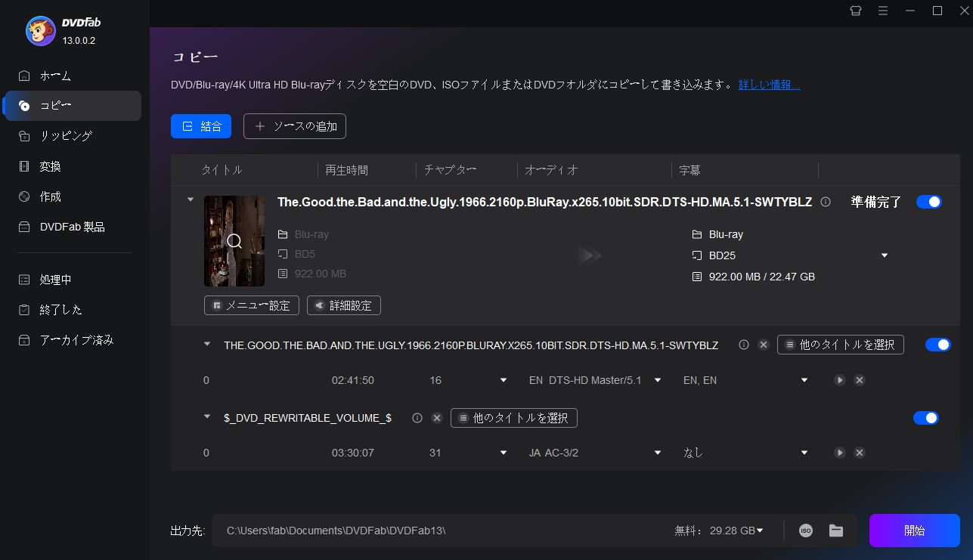Remove THE.GOOD.THE.BAD title using its X icon
Screen dimensions: 973x560
764,345
